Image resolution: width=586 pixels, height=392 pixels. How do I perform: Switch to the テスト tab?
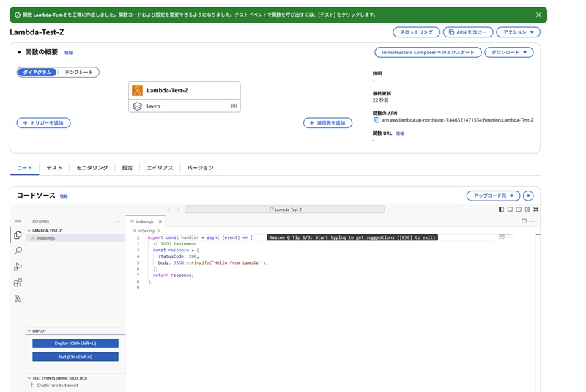coord(54,168)
